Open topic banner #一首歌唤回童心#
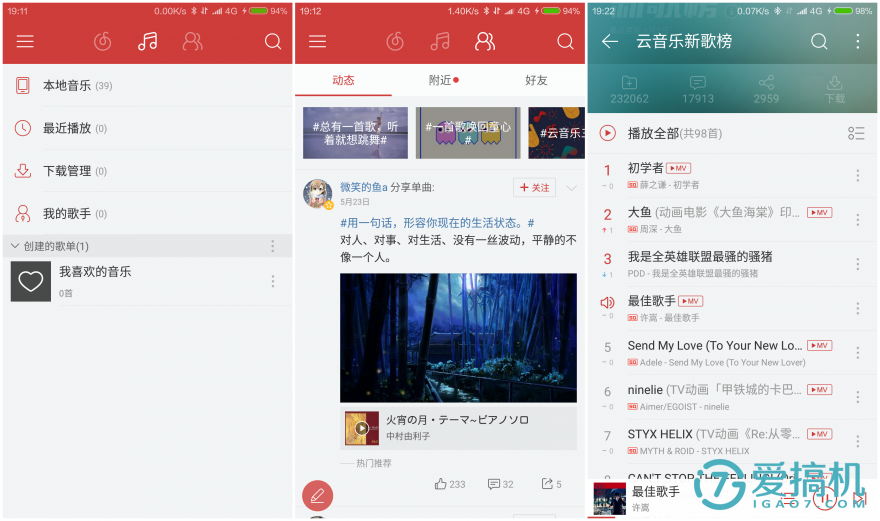Viewport: 880px width, 521px height. pos(468,133)
